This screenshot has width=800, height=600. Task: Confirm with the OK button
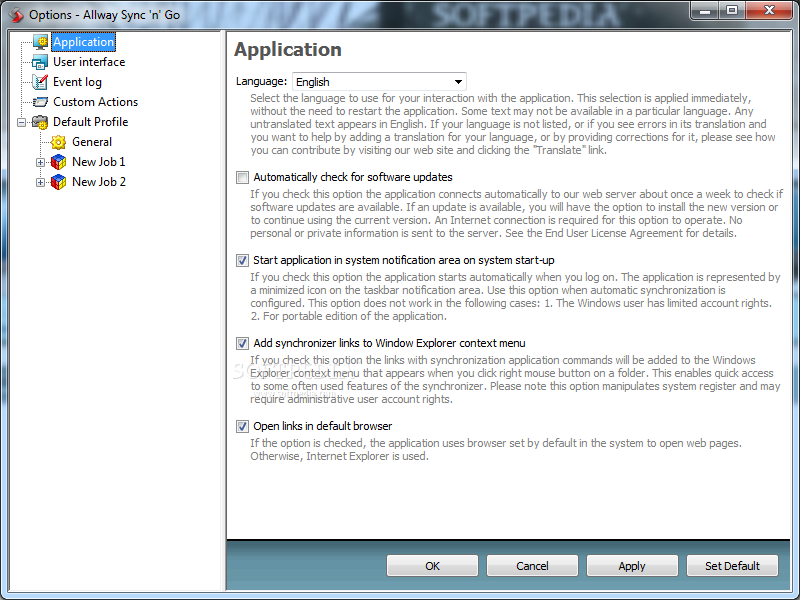tap(432, 566)
